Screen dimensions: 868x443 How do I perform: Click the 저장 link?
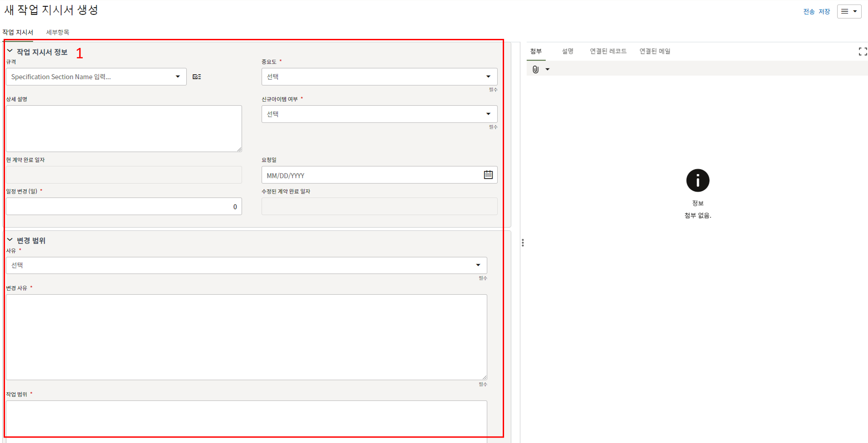click(x=824, y=12)
